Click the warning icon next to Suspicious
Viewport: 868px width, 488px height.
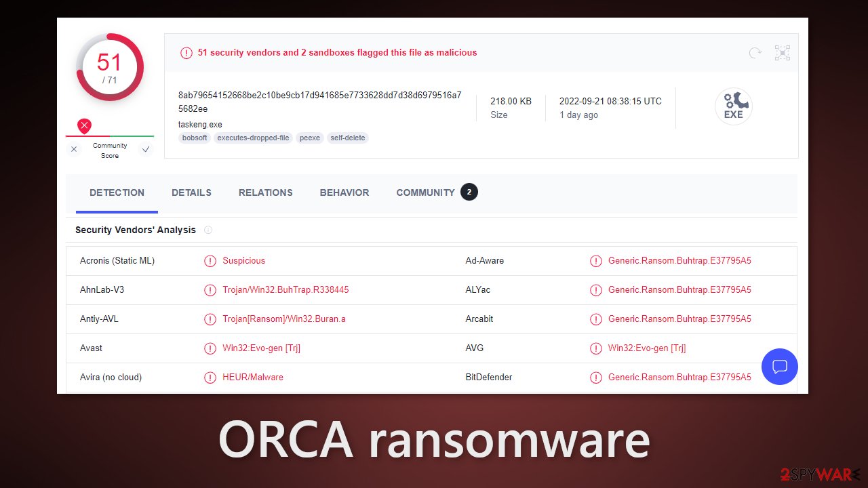pyautogui.click(x=210, y=261)
